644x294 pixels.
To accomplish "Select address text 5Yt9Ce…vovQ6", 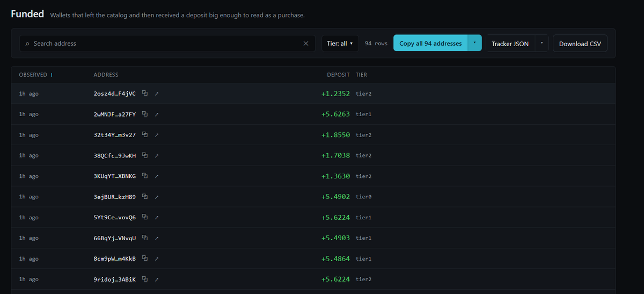I will (115, 218).
